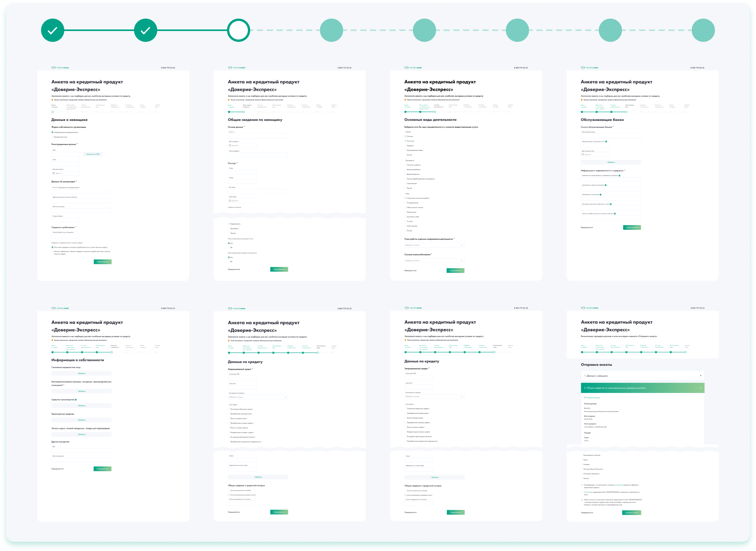Screen dimensions: 756x551
Task: Select the Юридическое лицо radio option
Action: (53, 137)
